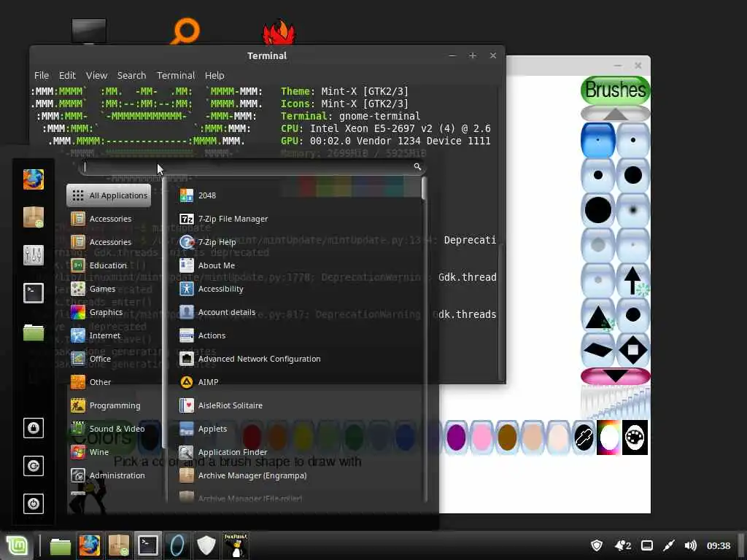Open the files folder icon in menu sidebar
Viewport: 747px width, 560px height.
click(x=34, y=332)
